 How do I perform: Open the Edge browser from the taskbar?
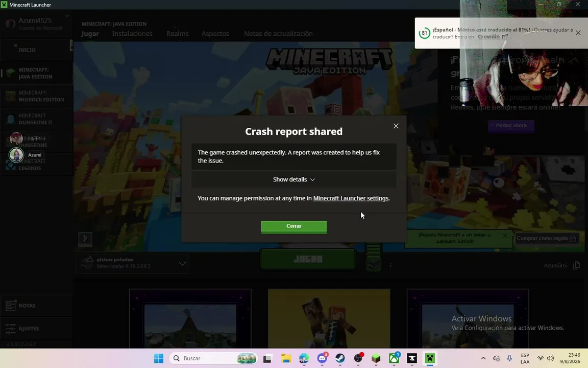point(304,359)
